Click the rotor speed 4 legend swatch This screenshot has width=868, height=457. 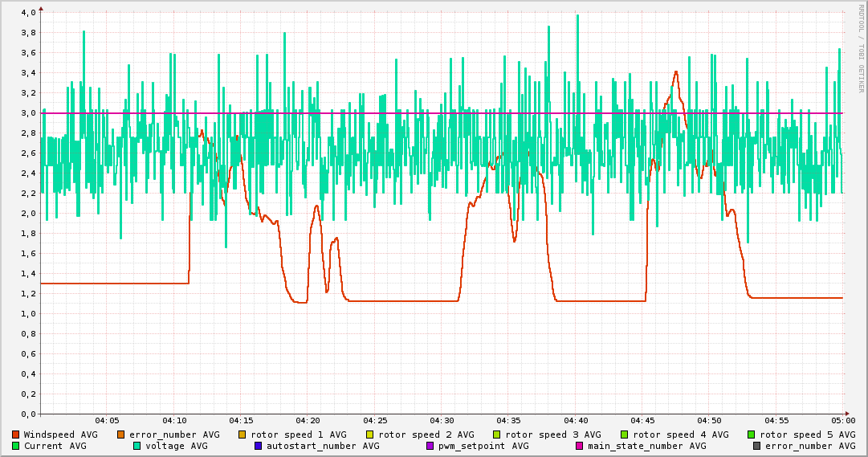(x=625, y=435)
